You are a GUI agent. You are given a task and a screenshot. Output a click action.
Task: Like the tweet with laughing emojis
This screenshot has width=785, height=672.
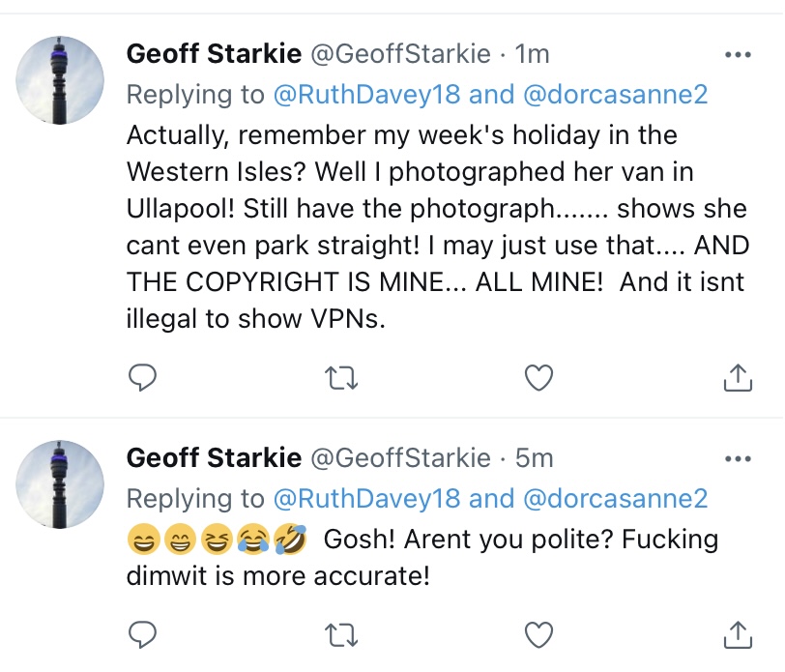[538, 633]
